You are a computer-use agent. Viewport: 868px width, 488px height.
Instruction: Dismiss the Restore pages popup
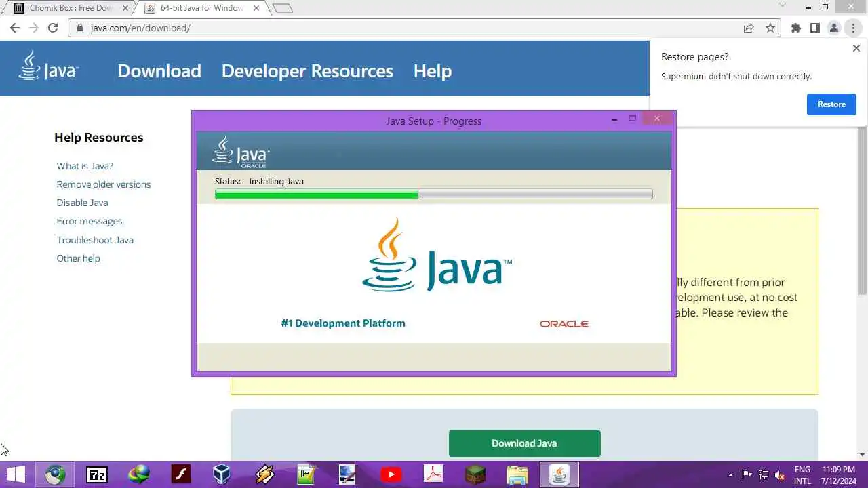click(x=856, y=49)
